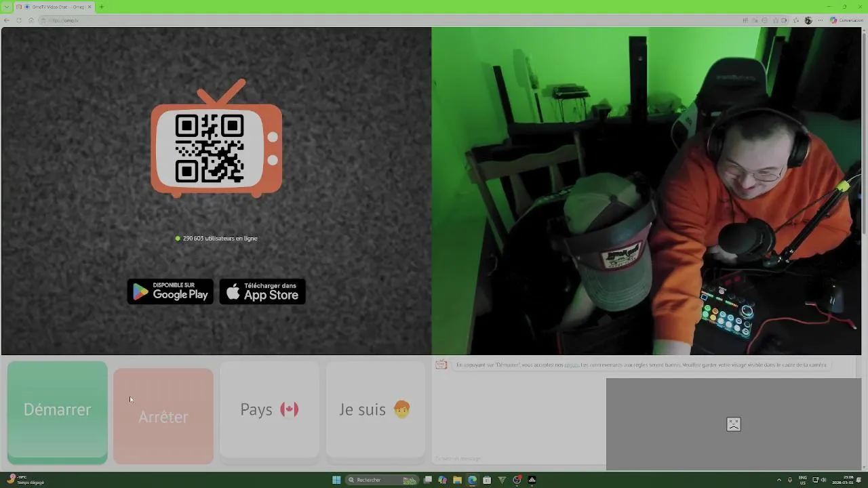Open the audio meter app in taskbar
This screenshot has width=868, height=488.
tap(532, 480)
